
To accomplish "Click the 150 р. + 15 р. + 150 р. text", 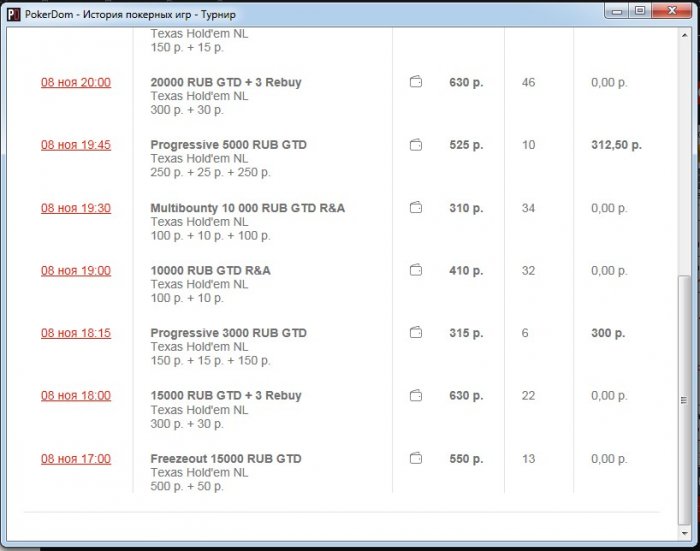I will coord(210,361).
